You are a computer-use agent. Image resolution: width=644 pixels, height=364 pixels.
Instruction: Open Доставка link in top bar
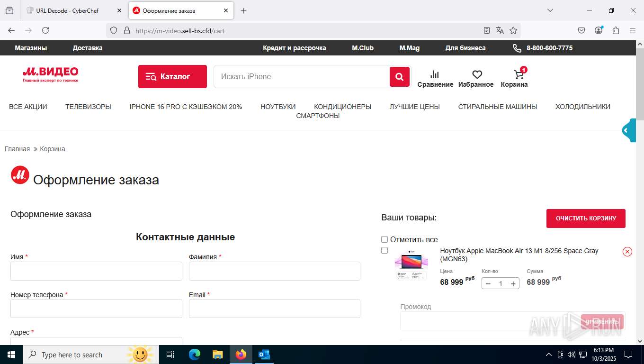click(88, 48)
